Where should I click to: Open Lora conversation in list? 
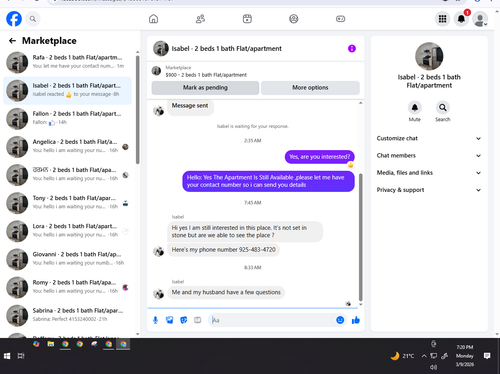click(x=67, y=231)
